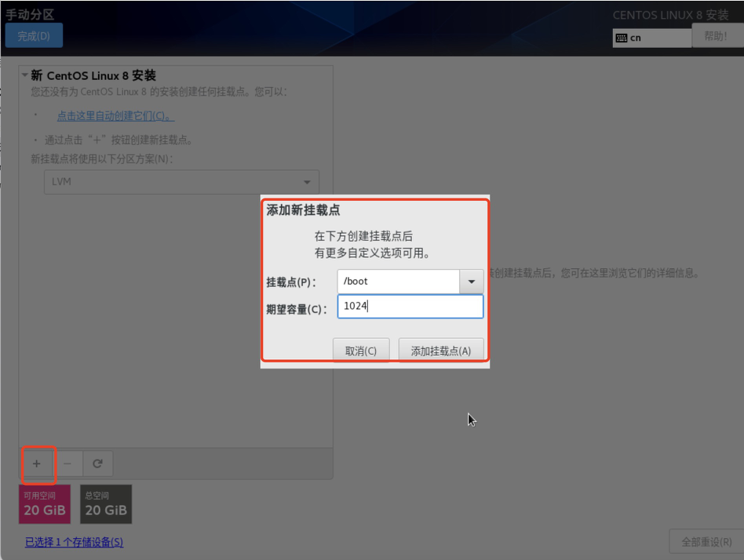Image resolution: width=744 pixels, height=560 pixels.
Task: Click the 添加挂载点(A) button
Action: click(x=441, y=351)
